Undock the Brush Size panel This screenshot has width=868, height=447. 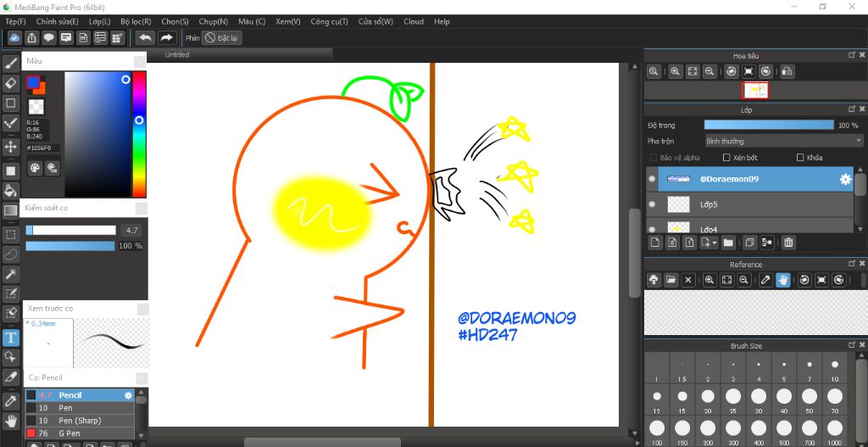coord(852,345)
